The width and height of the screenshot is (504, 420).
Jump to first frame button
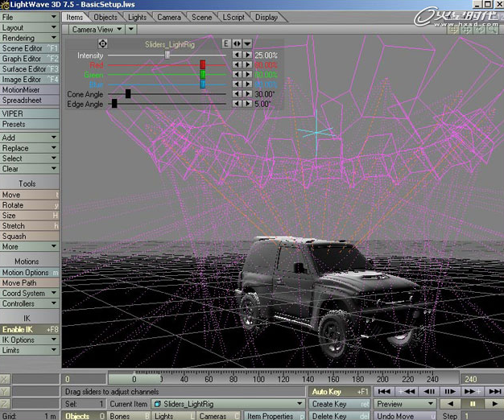[x=384, y=391]
